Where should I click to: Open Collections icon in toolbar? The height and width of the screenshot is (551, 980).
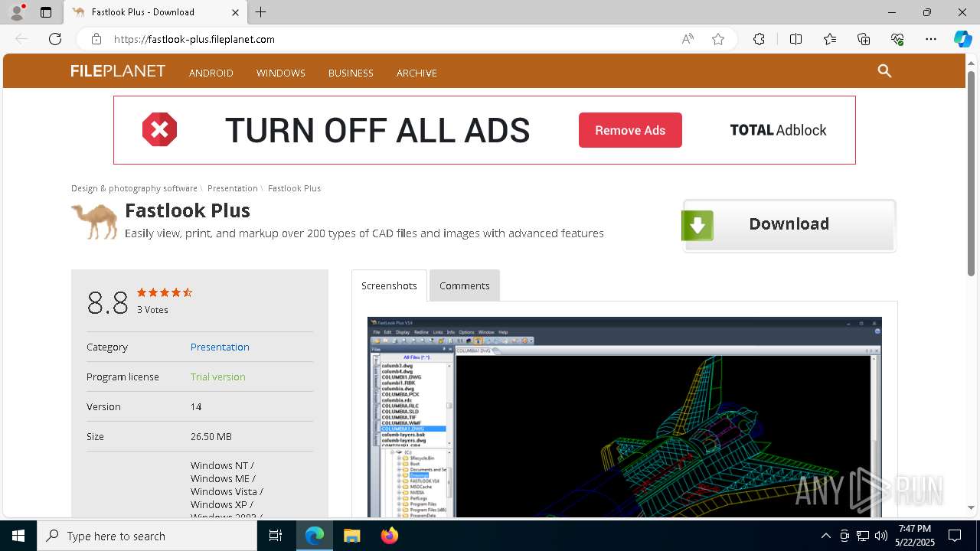click(864, 39)
